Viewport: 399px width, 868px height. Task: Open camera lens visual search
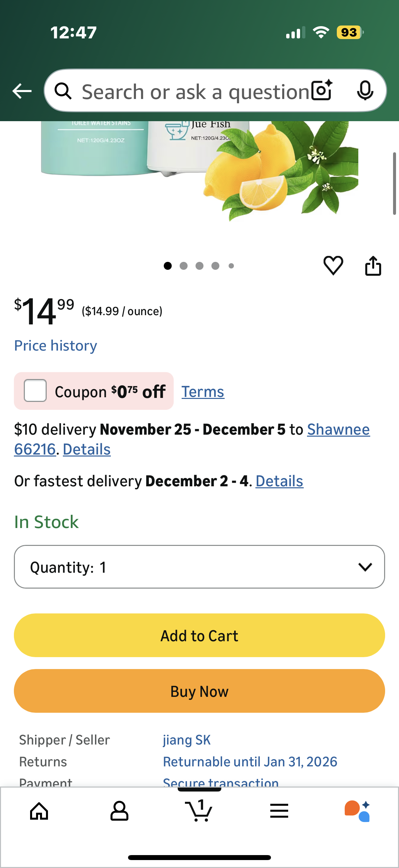click(x=322, y=90)
